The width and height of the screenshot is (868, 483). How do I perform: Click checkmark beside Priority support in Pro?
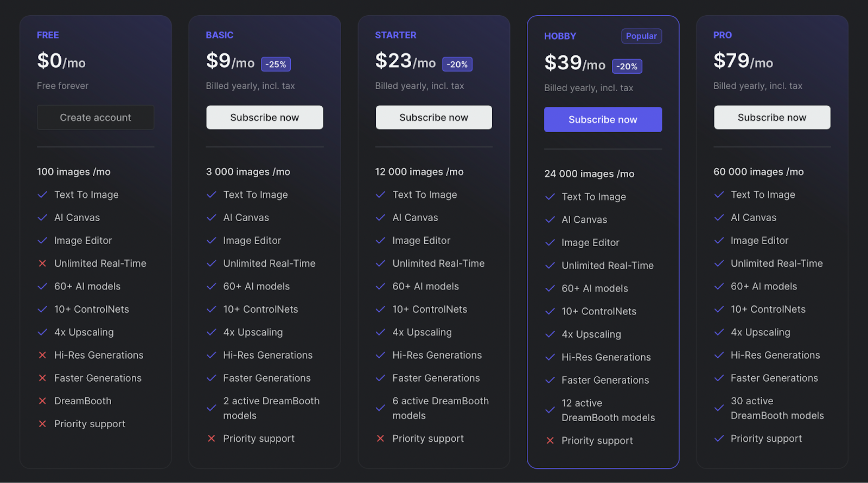pyautogui.click(x=719, y=439)
